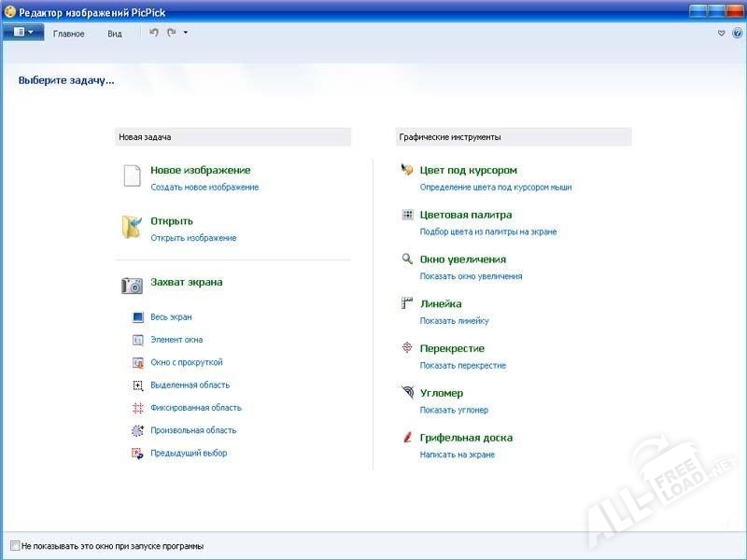This screenshot has height=560, width=747.
Task: Open the Help question mark button
Action: [x=737, y=33]
